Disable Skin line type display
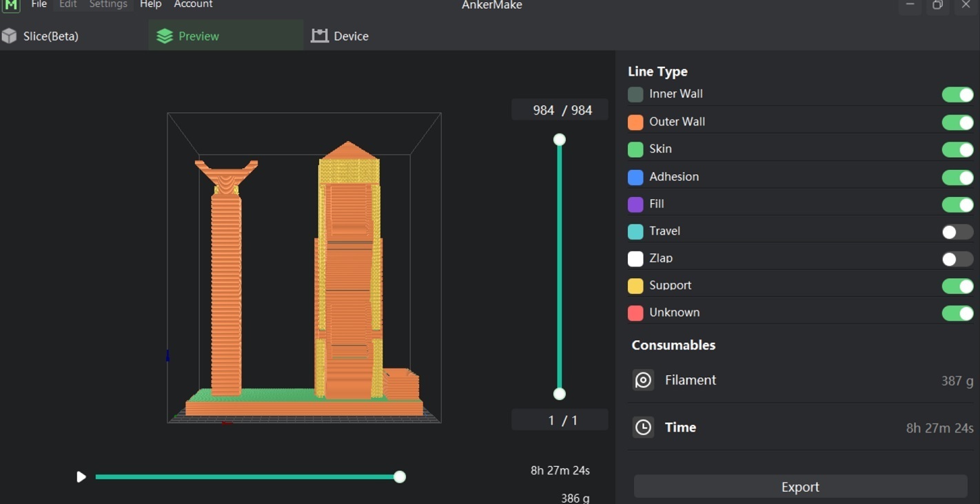This screenshot has width=980, height=504. pyautogui.click(x=957, y=149)
